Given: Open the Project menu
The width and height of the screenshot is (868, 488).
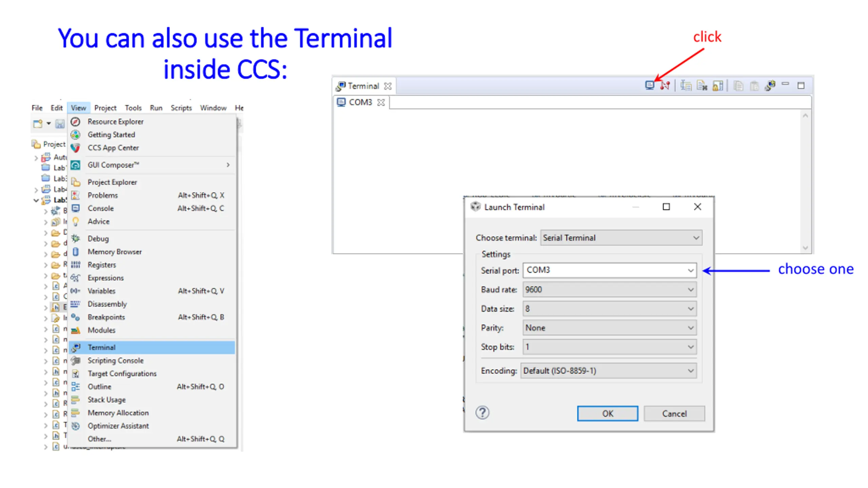Looking at the screenshot, I should pos(105,108).
